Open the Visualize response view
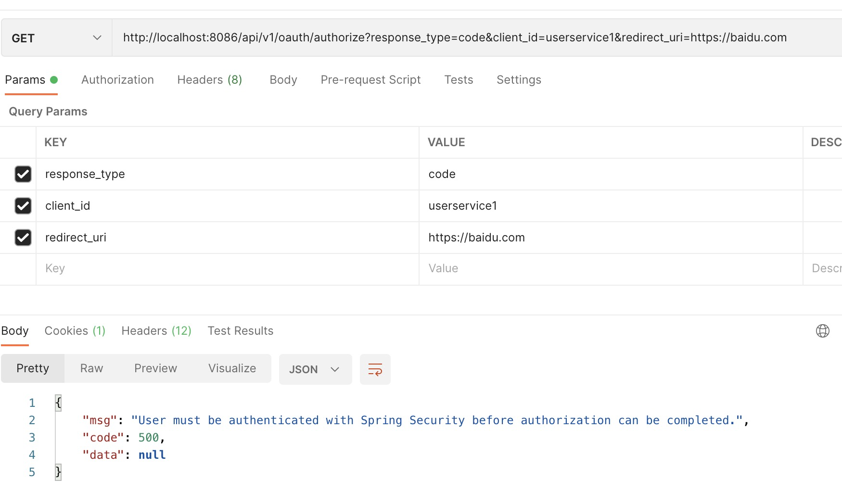This screenshot has height=504, width=842. (232, 368)
